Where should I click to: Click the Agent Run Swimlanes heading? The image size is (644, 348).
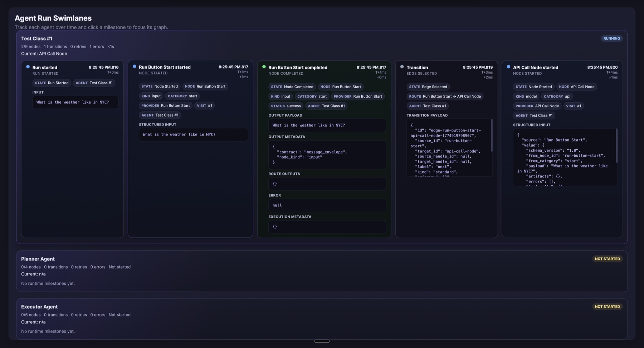[x=53, y=18]
